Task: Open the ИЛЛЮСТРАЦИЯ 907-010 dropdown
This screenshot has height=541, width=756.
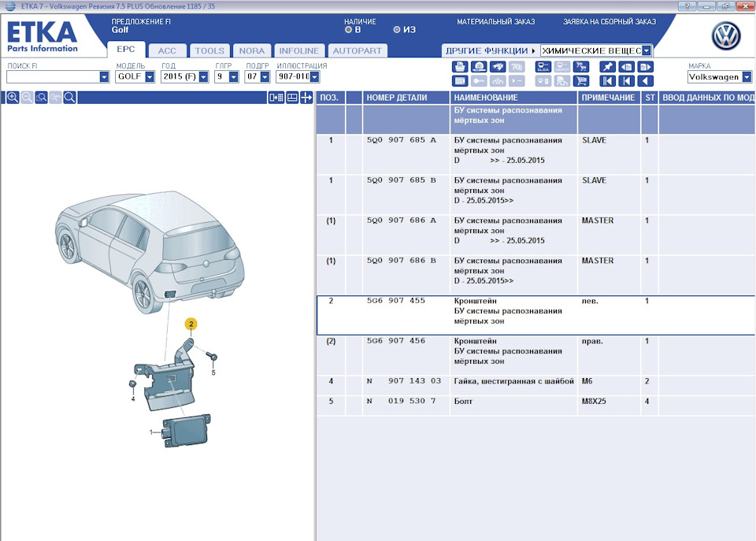Action: (x=314, y=76)
